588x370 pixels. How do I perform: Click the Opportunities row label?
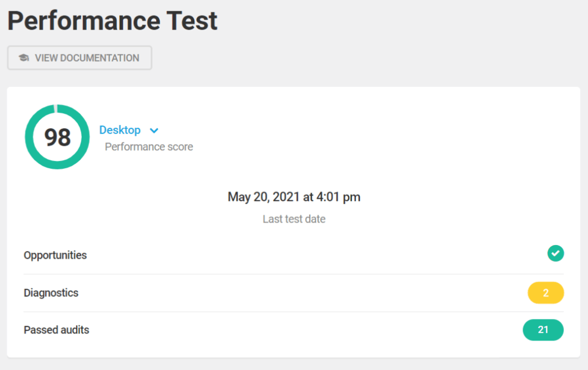(x=55, y=255)
